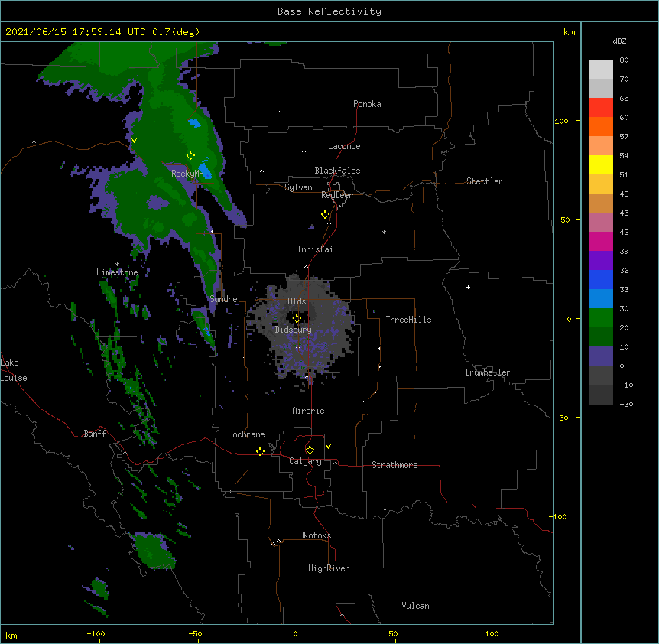Click the HighRiver label
This screenshot has width=659, height=644.
click(x=329, y=568)
